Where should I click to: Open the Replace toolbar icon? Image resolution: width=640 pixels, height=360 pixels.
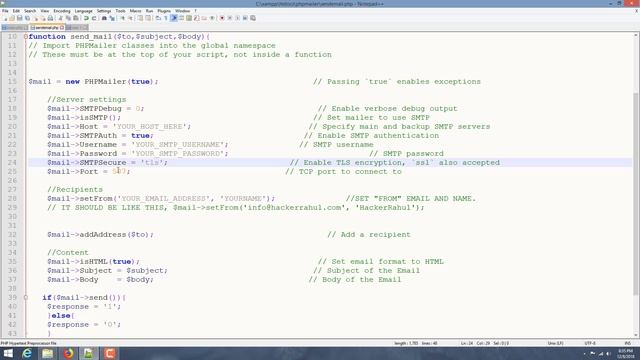click(x=112, y=18)
